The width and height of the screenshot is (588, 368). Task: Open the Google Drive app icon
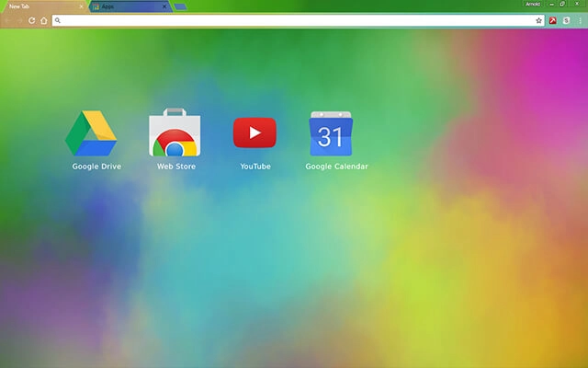[91, 132]
